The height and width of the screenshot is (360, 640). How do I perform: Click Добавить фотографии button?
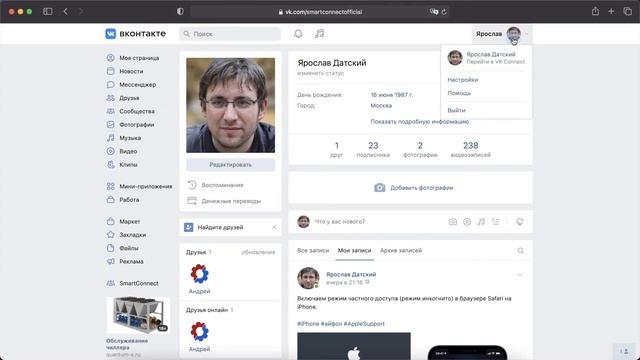[x=413, y=188]
